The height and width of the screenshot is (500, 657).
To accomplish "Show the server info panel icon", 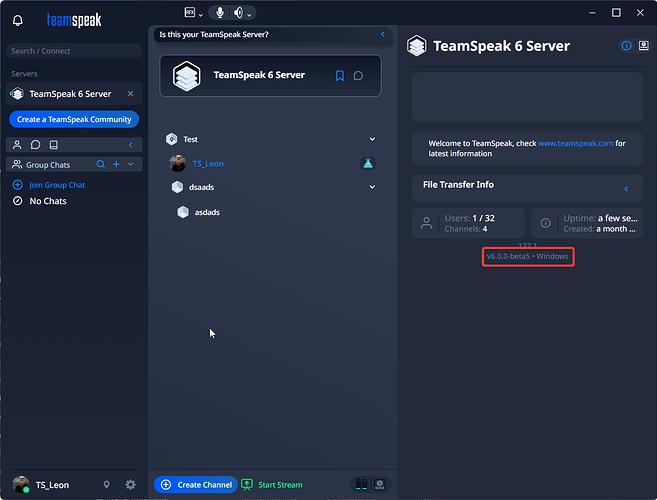I will pos(627,46).
